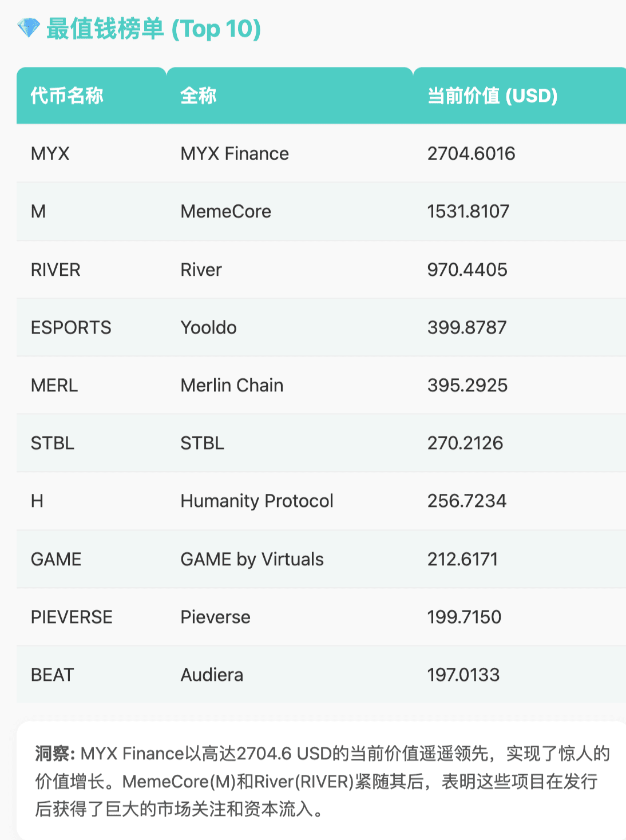This screenshot has height=840, width=626.
Task: Click the diamond icon beside the title
Action: 28,28
